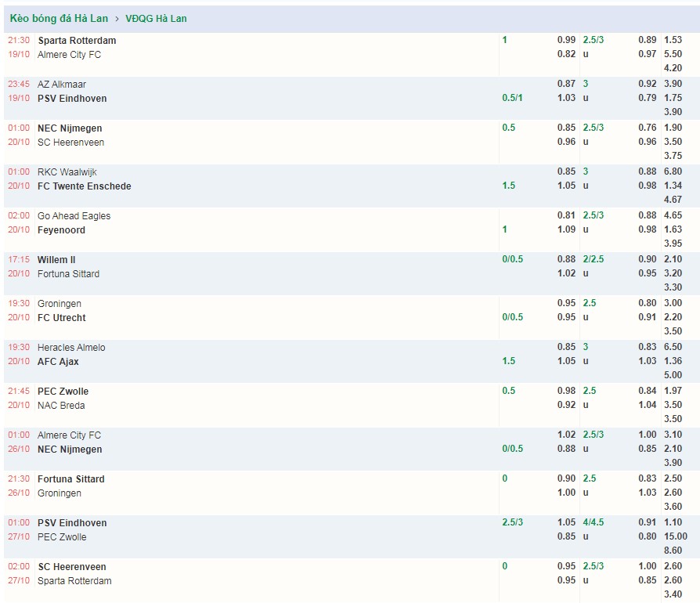The height and width of the screenshot is (603, 700).
Task: Click SC Heerenveen in the 20/10 match
Action: pos(71,142)
